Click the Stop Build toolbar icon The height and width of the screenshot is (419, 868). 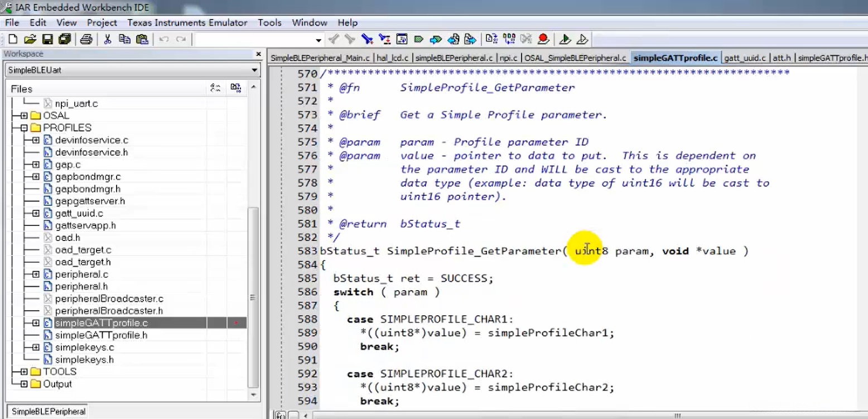point(526,39)
